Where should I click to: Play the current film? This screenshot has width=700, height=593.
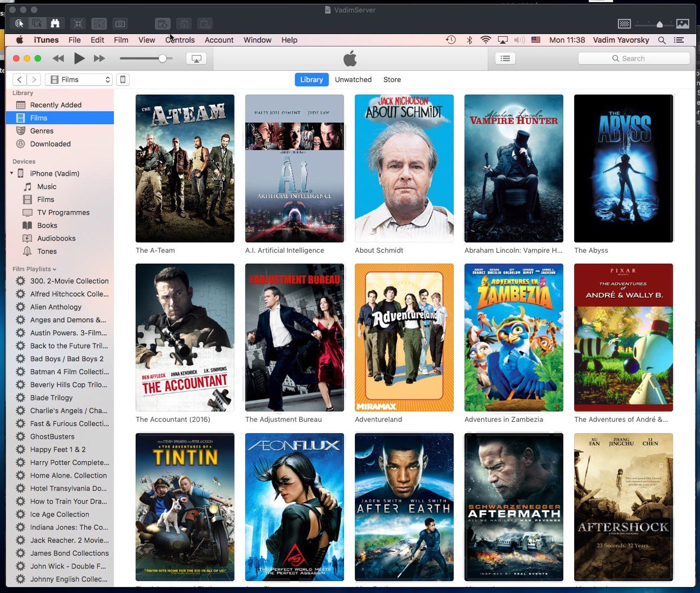coord(79,58)
